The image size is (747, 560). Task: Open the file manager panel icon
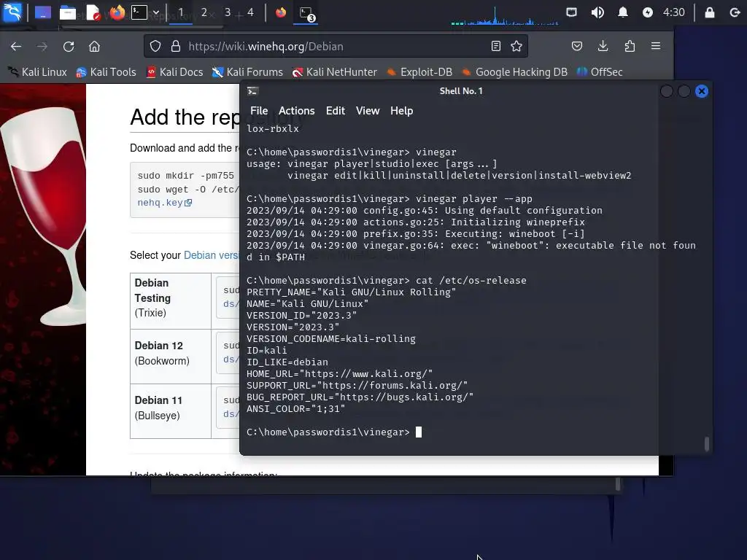(68, 12)
